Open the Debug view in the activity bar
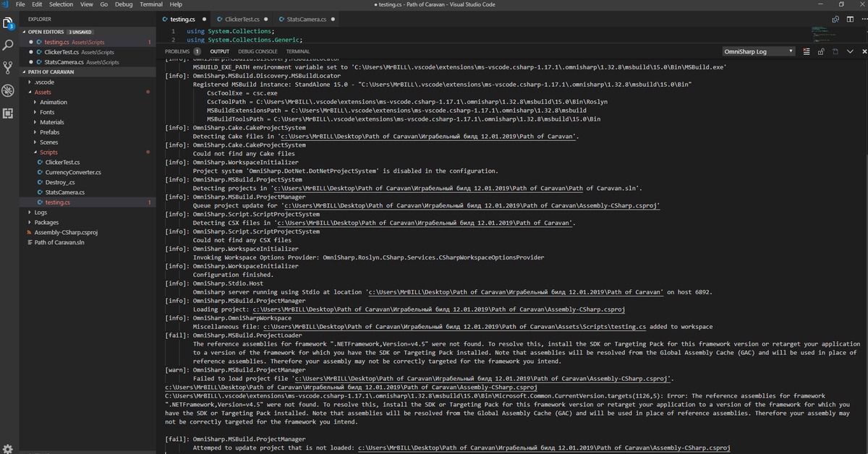This screenshot has height=454, width=868. (8, 90)
